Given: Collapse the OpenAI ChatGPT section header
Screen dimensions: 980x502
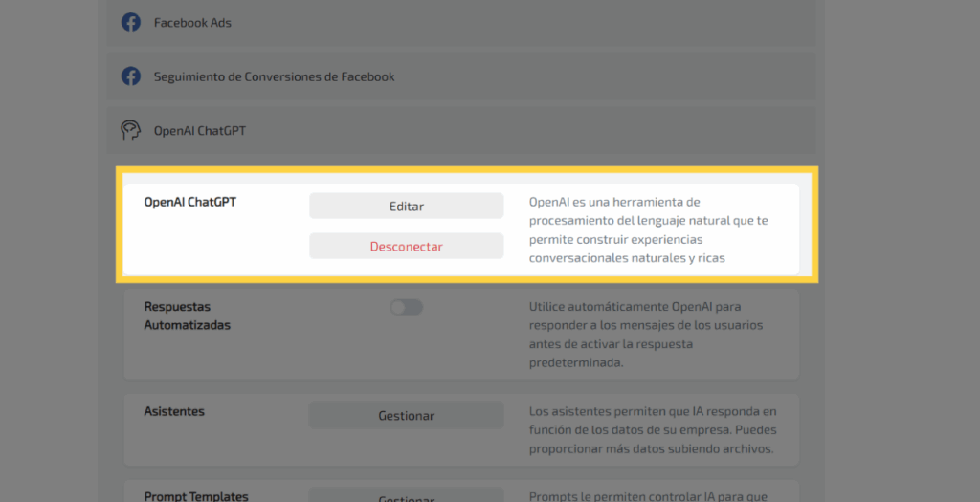Looking at the screenshot, I should click(461, 130).
